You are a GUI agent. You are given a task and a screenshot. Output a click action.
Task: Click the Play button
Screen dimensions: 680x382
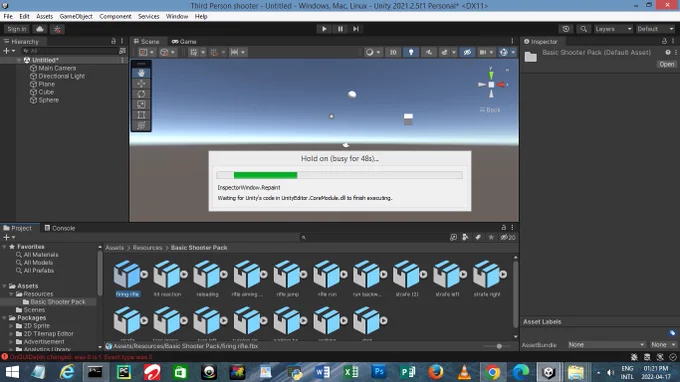tap(324, 29)
